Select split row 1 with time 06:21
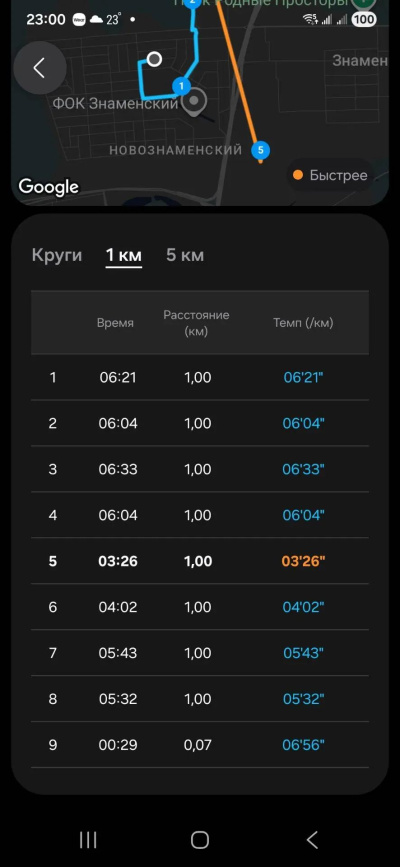 pos(200,377)
